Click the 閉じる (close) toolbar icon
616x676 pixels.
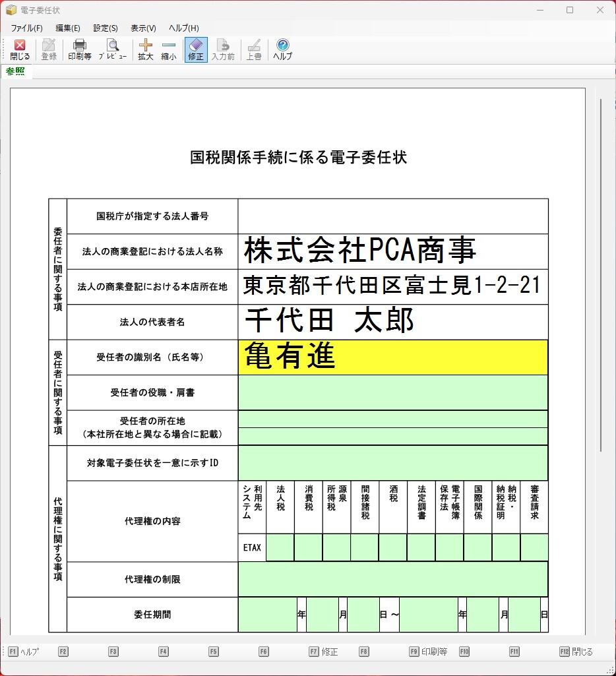tap(20, 50)
